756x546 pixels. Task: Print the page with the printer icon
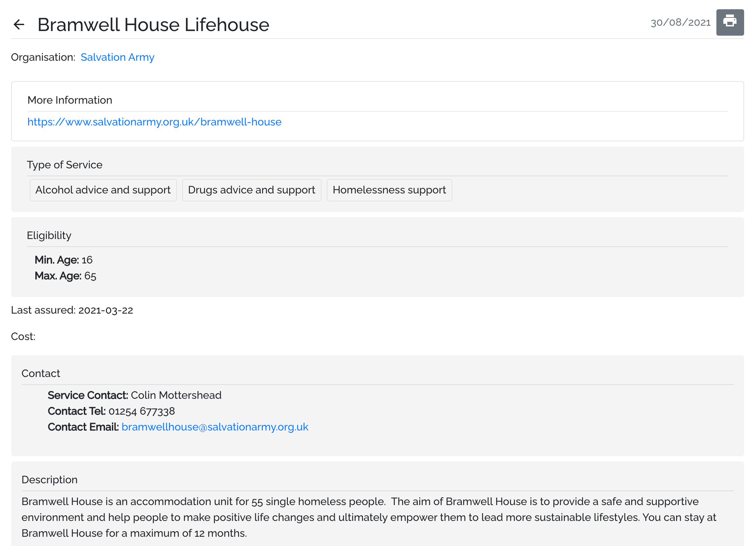[730, 22]
